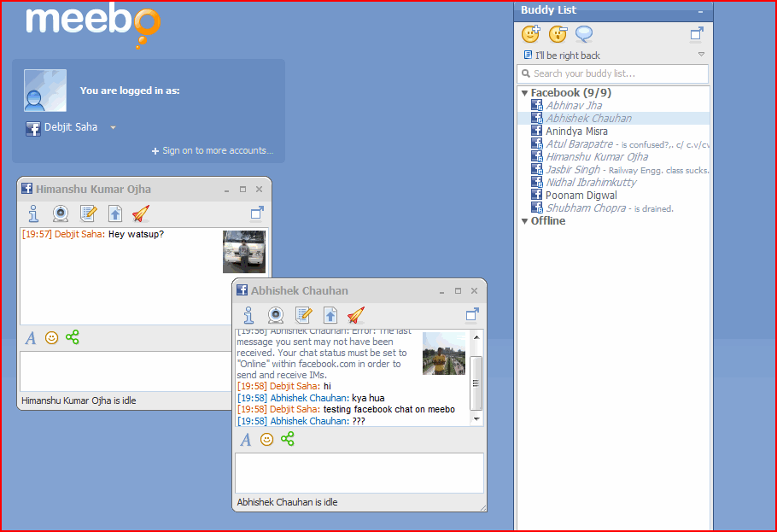The width and height of the screenshot is (777, 532).
Task: Click the add buddy smiley icon
Action: (530, 33)
